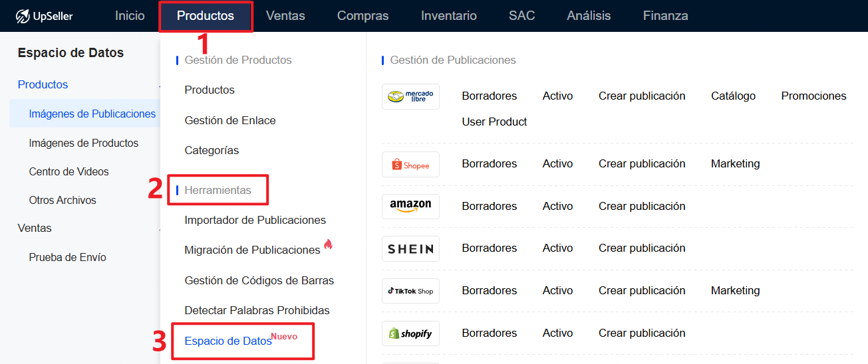Screen dimensions: 868x364
Task: Go to the Inicio menu
Action: click(130, 16)
